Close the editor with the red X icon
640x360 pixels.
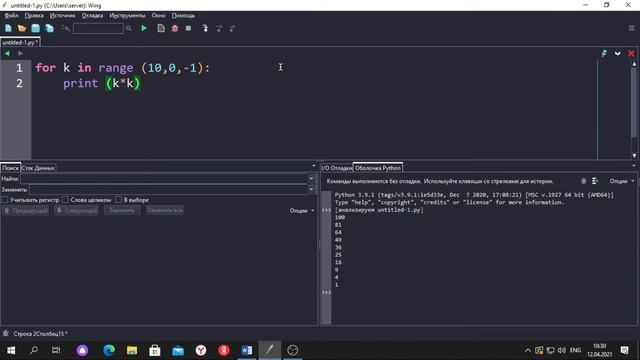click(x=631, y=53)
